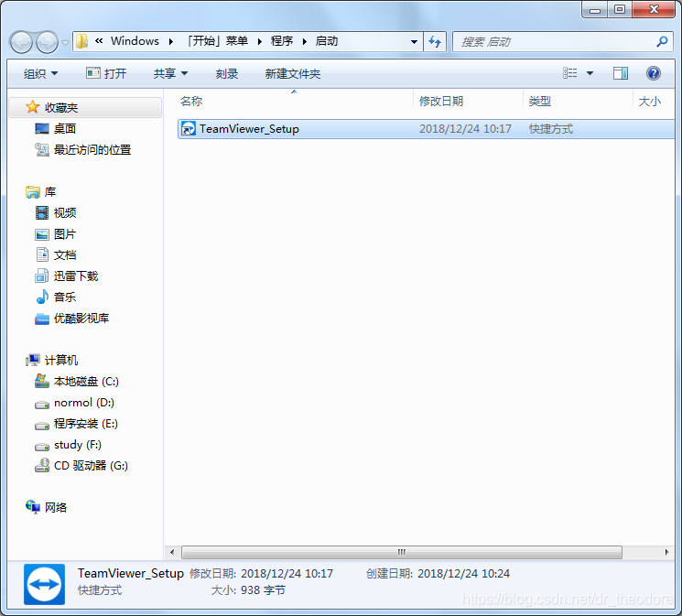Click the 创建日期 value 2018/12/24 10:24
The height and width of the screenshot is (616, 682).
463,573
